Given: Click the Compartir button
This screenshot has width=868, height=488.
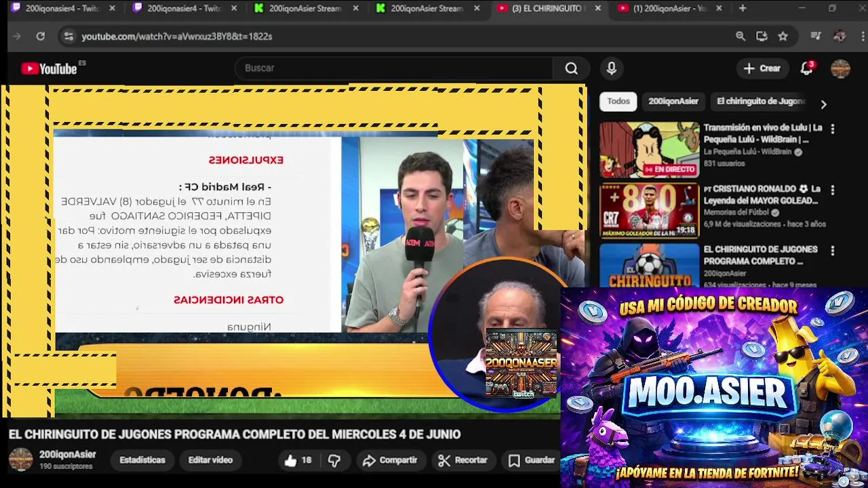Looking at the screenshot, I should pos(390,461).
